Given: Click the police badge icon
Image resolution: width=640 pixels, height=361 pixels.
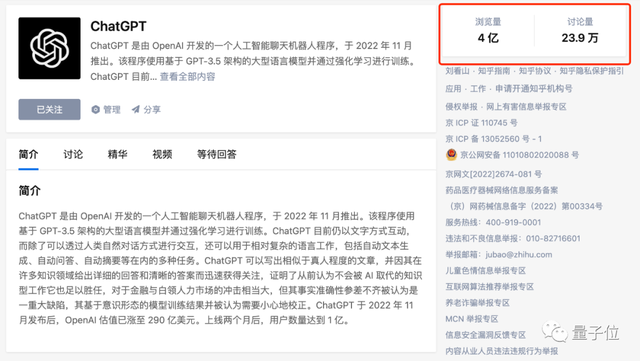Looking at the screenshot, I should (x=451, y=154).
